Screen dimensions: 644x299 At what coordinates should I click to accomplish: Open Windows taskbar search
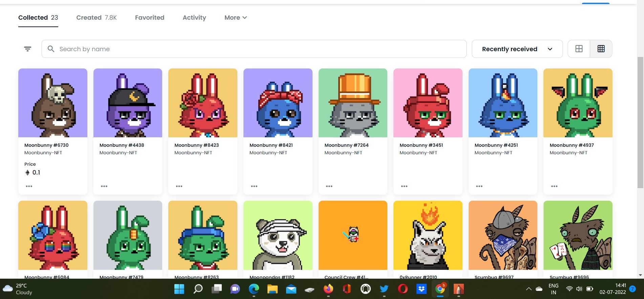[198, 289]
